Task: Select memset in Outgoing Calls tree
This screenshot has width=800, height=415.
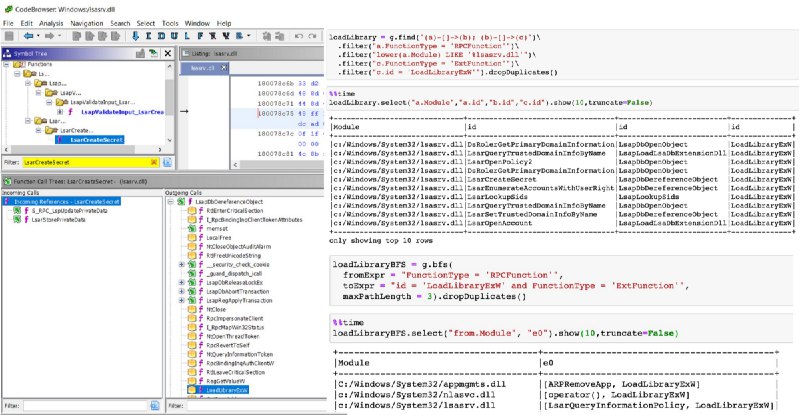Action: pos(217,229)
